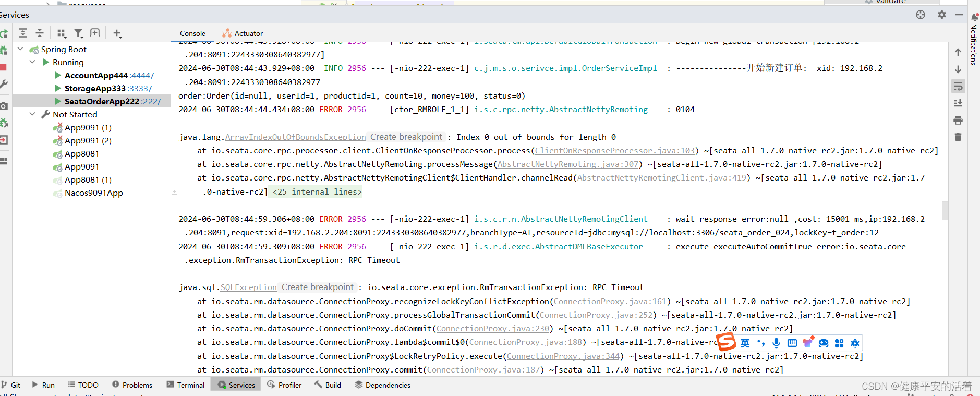Click the Layout icon in left strip
The width and height of the screenshot is (980, 396).
[x=4, y=161]
